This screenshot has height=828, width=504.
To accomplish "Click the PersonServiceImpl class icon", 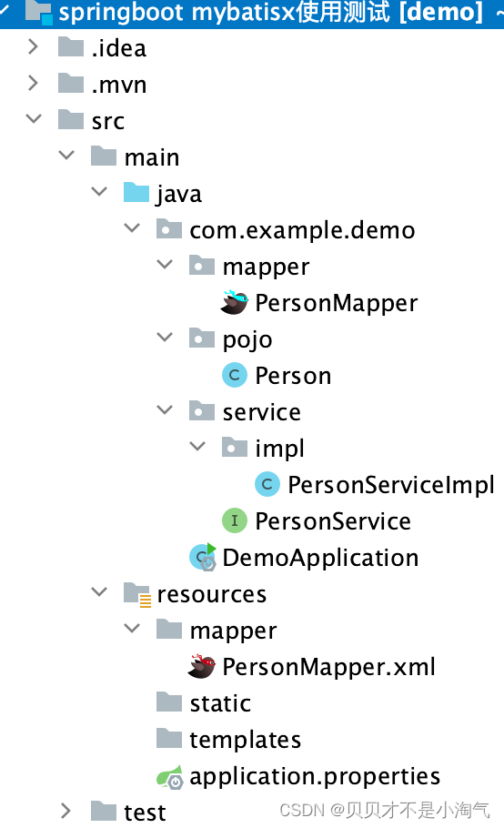I will coord(267,484).
